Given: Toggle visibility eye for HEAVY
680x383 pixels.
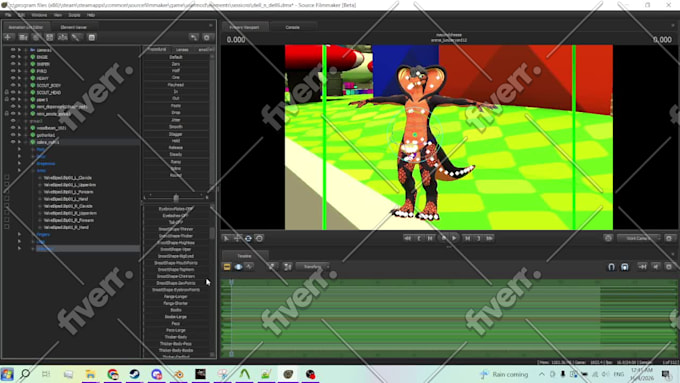Looking at the screenshot, I should coord(13,78).
